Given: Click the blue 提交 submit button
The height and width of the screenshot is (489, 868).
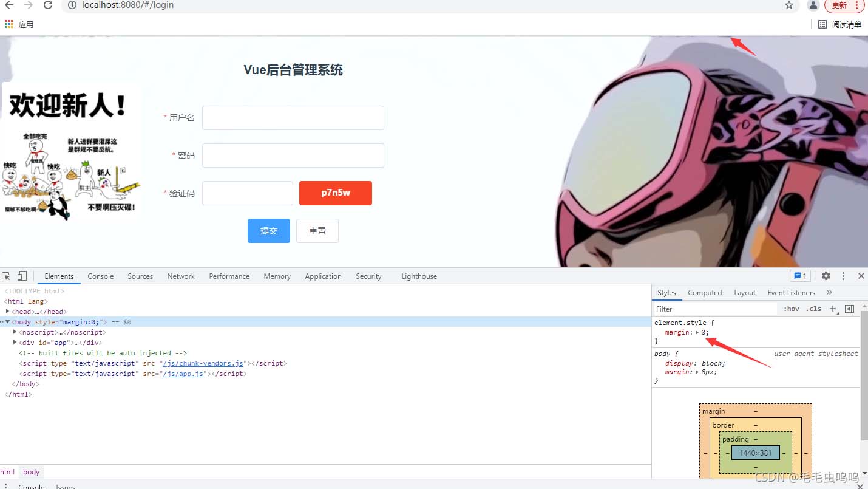Looking at the screenshot, I should click(269, 231).
